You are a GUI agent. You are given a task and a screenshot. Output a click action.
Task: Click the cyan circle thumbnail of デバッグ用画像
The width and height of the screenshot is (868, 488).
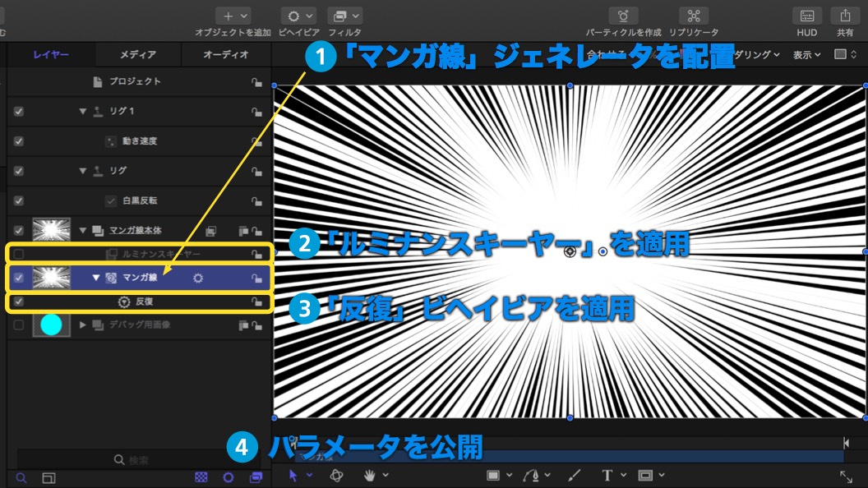point(51,325)
